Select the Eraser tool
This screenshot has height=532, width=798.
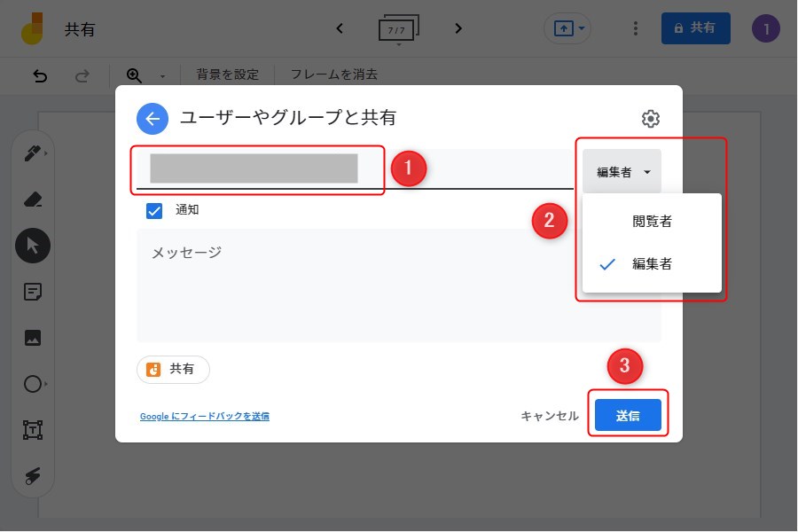33,199
